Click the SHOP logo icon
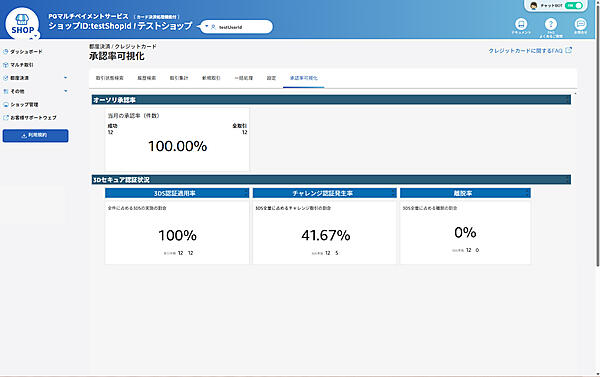This screenshot has height=377, width=600. point(22,24)
